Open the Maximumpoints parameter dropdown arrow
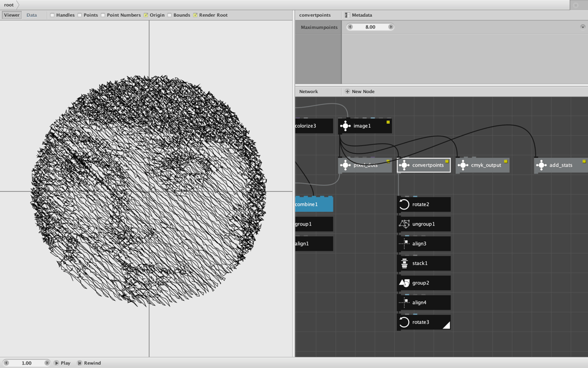 click(583, 27)
